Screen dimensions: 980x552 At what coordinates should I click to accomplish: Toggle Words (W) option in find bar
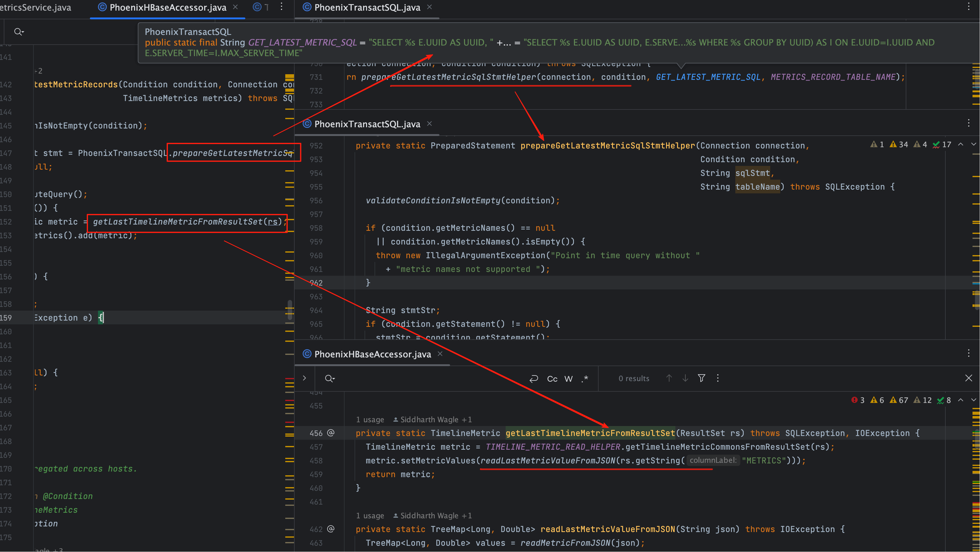click(568, 379)
